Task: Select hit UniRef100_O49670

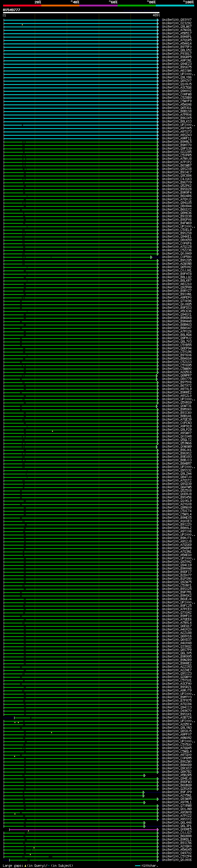Action: coord(176,711)
